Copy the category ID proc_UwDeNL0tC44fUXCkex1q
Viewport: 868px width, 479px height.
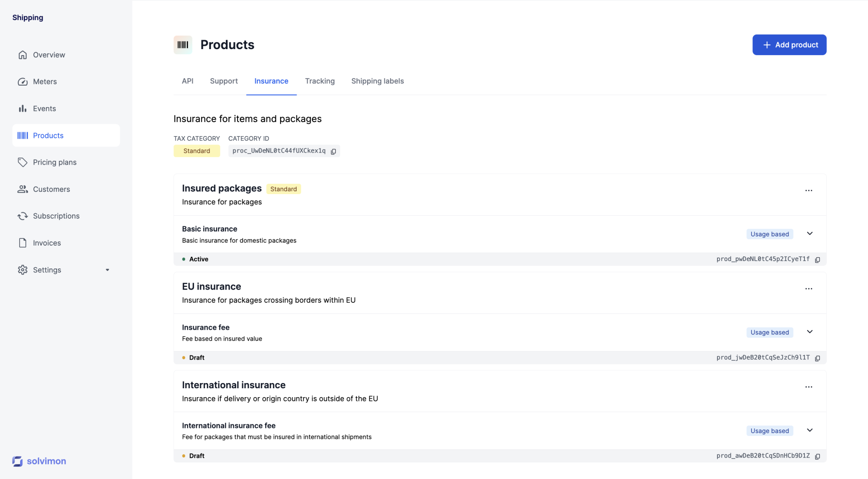pos(333,151)
